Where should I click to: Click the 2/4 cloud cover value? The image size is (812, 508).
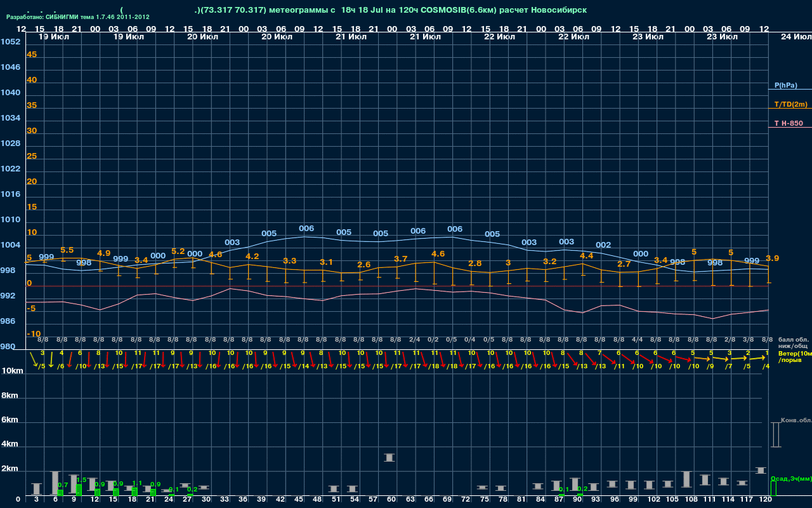414,340
